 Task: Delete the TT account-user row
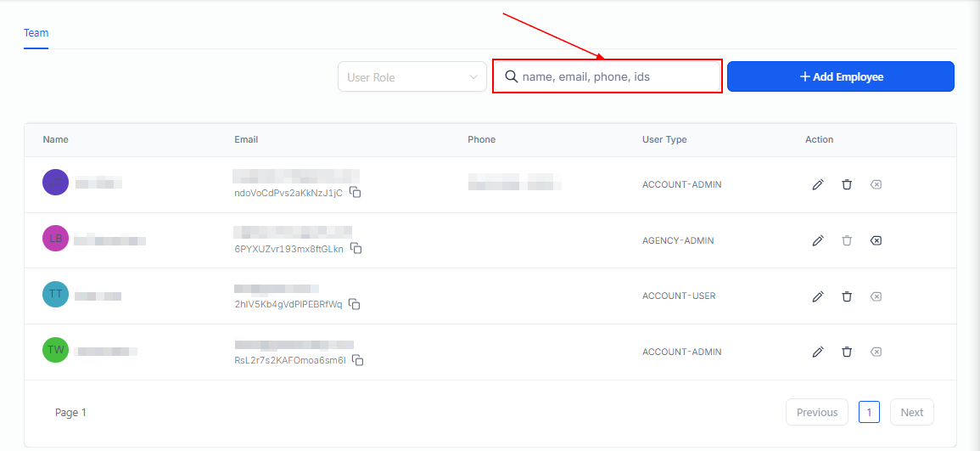847,296
